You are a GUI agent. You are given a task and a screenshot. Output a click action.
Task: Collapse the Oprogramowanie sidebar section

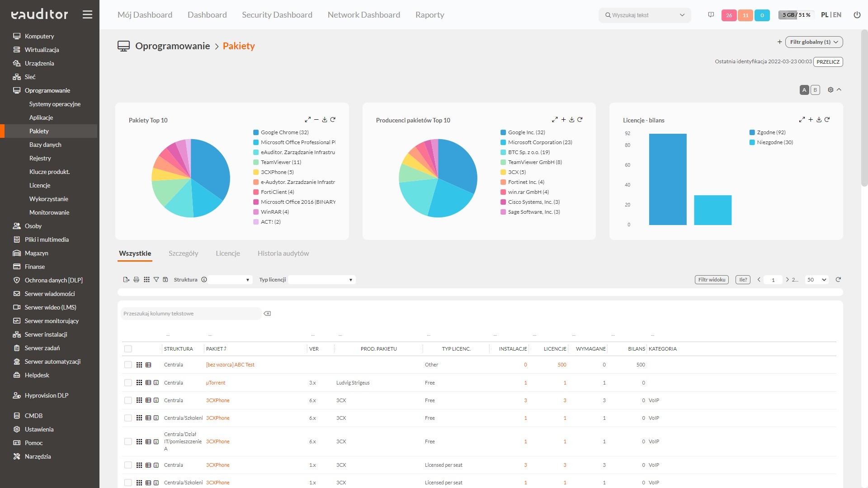48,90
